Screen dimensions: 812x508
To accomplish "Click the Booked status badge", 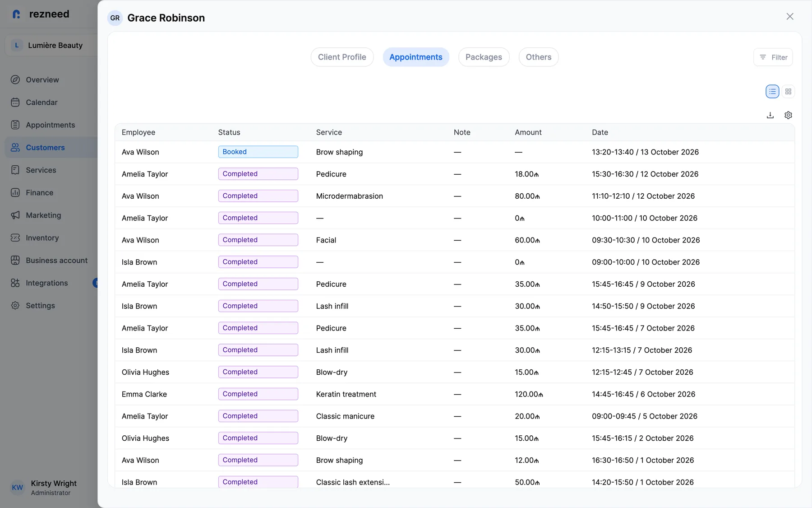I will [x=258, y=152].
